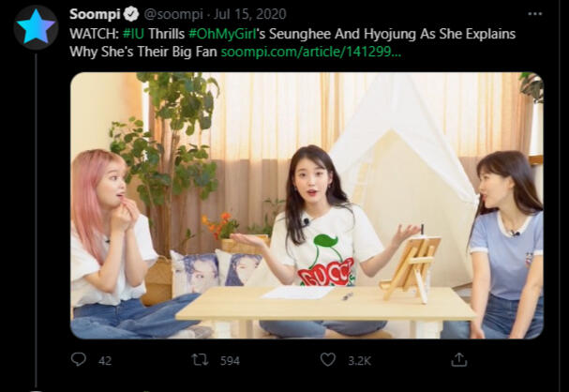
Task: Click the tweet text starting with WATCH:
Action: 94,34
